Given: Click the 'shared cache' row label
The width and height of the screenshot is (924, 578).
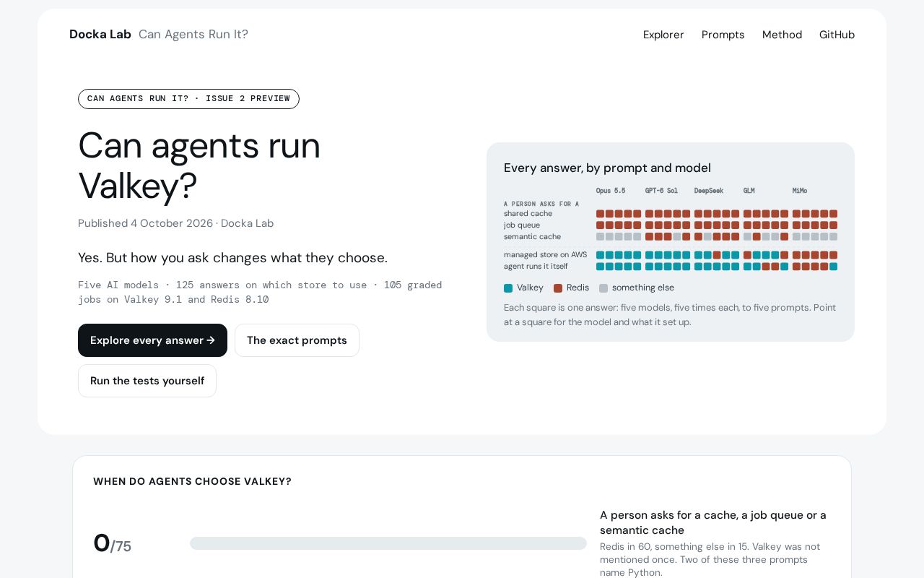Looking at the screenshot, I should tap(528, 214).
